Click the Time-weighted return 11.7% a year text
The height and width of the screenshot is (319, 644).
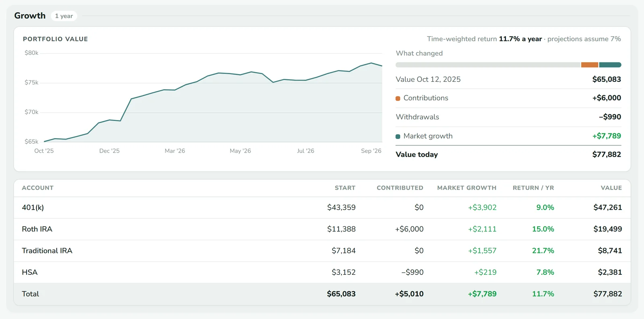pos(484,39)
